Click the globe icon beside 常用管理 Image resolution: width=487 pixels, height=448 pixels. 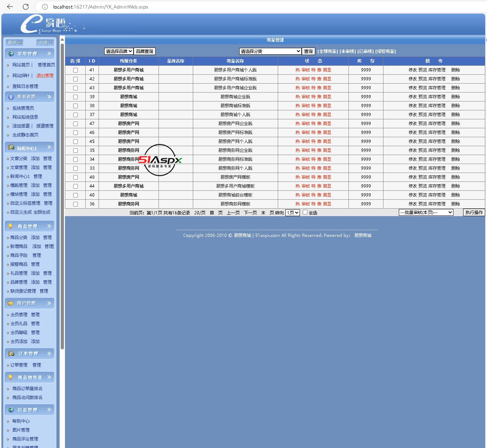pyautogui.click(x=11, y=54)
